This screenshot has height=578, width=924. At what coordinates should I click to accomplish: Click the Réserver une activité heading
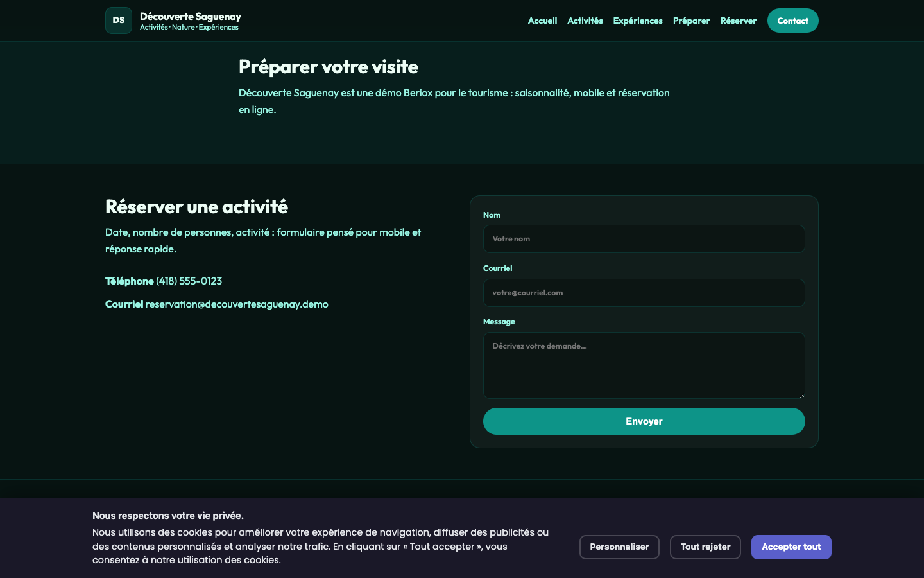pos(197,207)
